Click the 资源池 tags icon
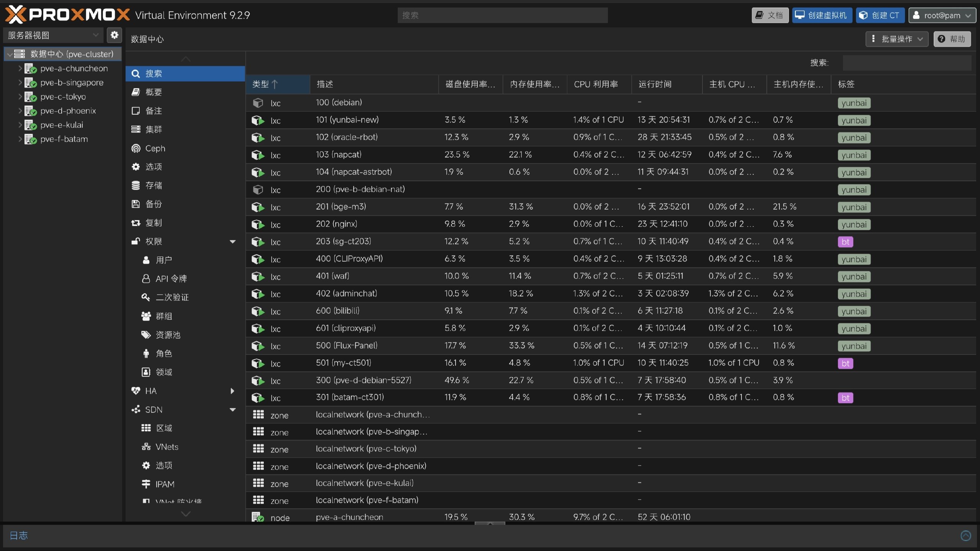 click(x=146, y=335)
